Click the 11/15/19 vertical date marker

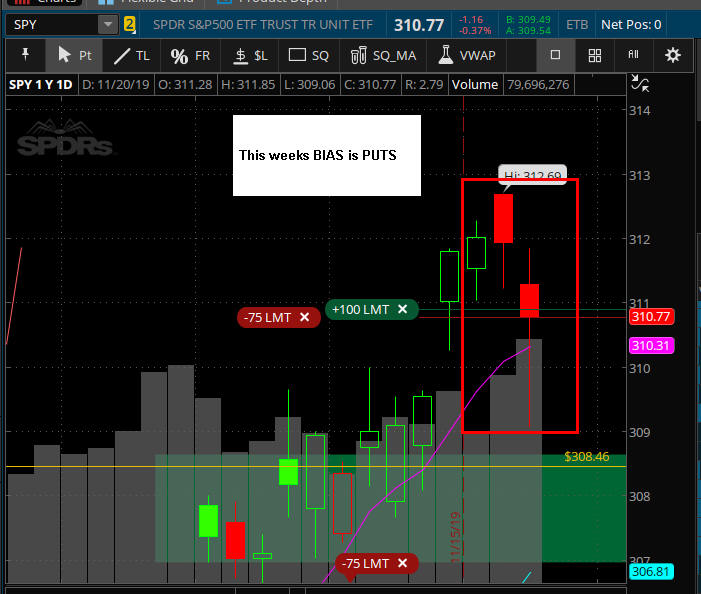point(455,537)
